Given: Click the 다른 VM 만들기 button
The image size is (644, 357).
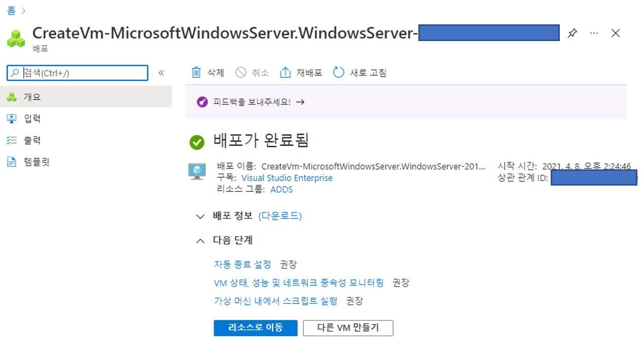Looking at the screenshot, I should point(348,328).
